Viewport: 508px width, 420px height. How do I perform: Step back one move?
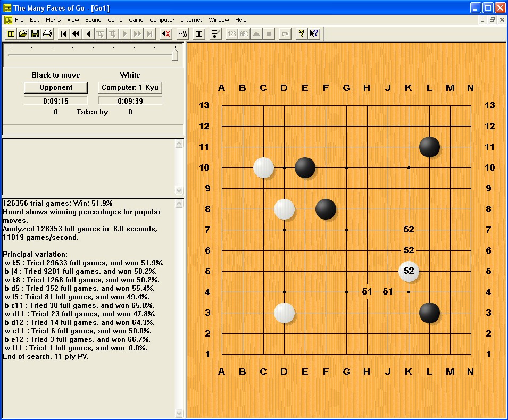tap(88, 33)
